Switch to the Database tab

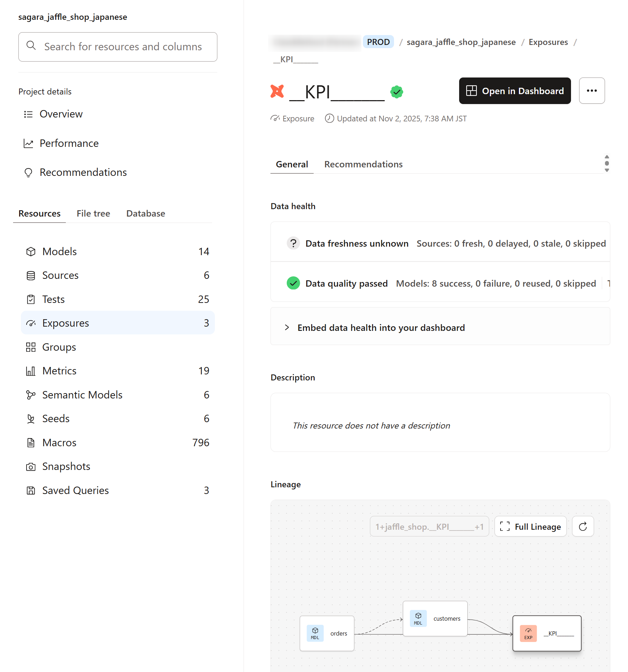point(145,213)
